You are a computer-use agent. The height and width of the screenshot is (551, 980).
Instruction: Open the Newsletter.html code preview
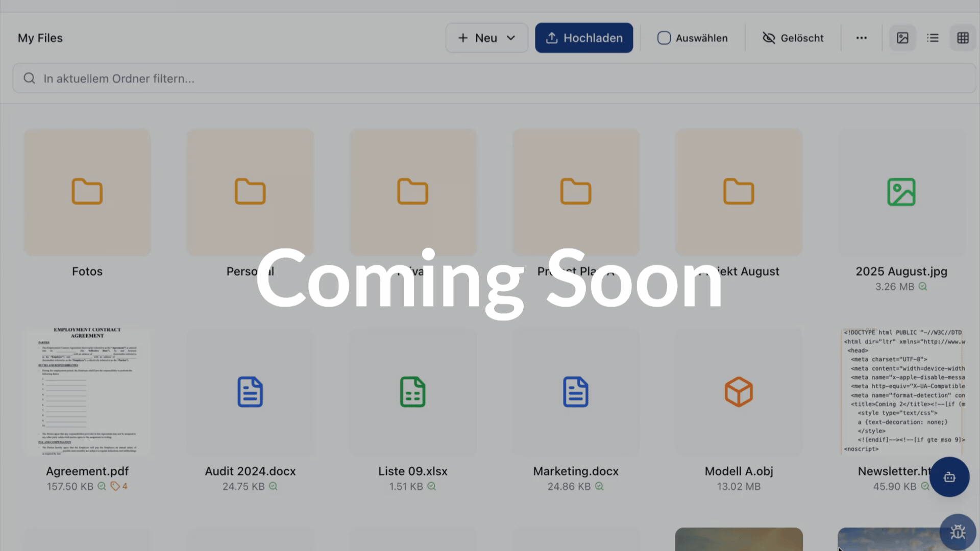pos(901,391)
